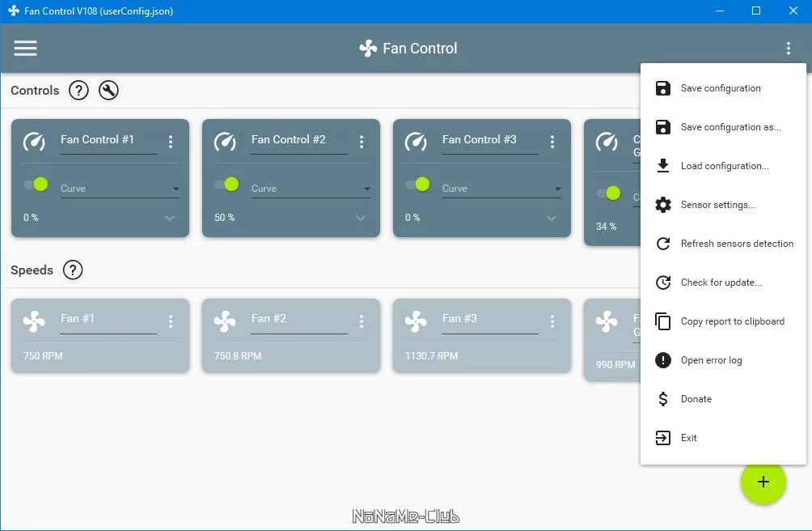Expand the Fan Control #3 card chevron
The image size is (812, 531).
tap(552, 218)
